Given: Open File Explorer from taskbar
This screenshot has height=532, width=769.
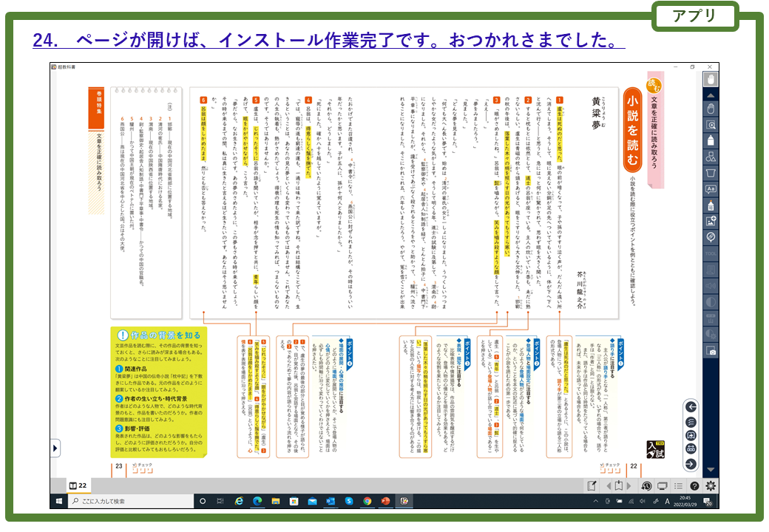Looking at the screenshot, I should [x=276, y=501].
